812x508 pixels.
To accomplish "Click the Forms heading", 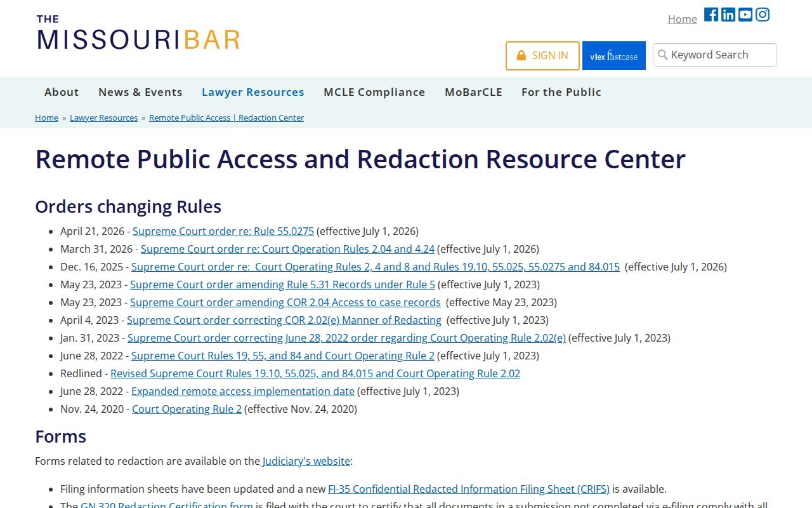I will [60, 436].
